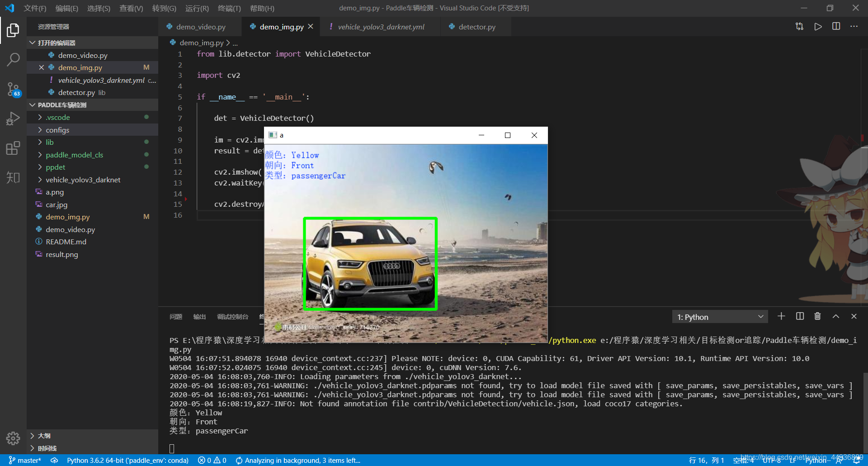Create a new terminal with plus icon

(781, 317)
